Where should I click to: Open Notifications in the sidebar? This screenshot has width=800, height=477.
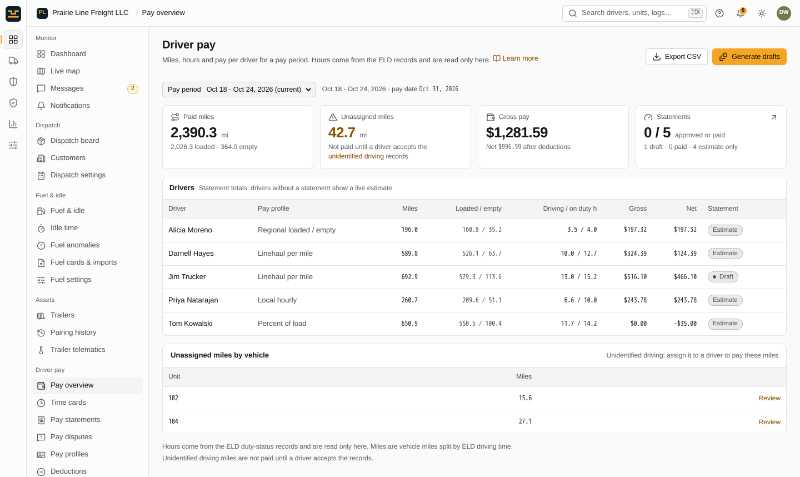pyautogui.click(x=89, y=106)
